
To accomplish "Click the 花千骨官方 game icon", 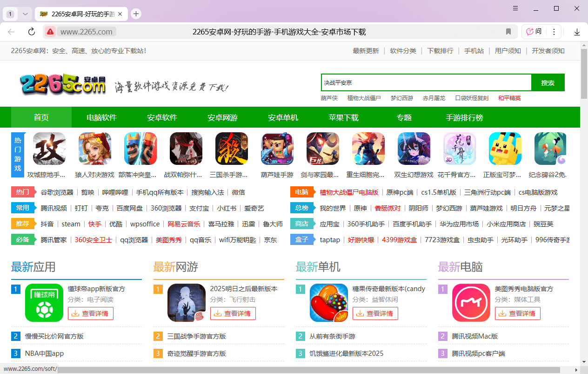I will pyautogui.click(x=459, y=148).
